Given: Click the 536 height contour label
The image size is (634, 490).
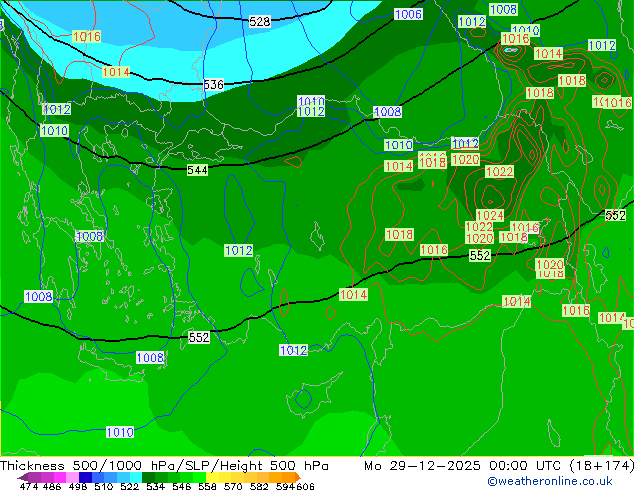Looking at the screenshot, I should 213,84.
